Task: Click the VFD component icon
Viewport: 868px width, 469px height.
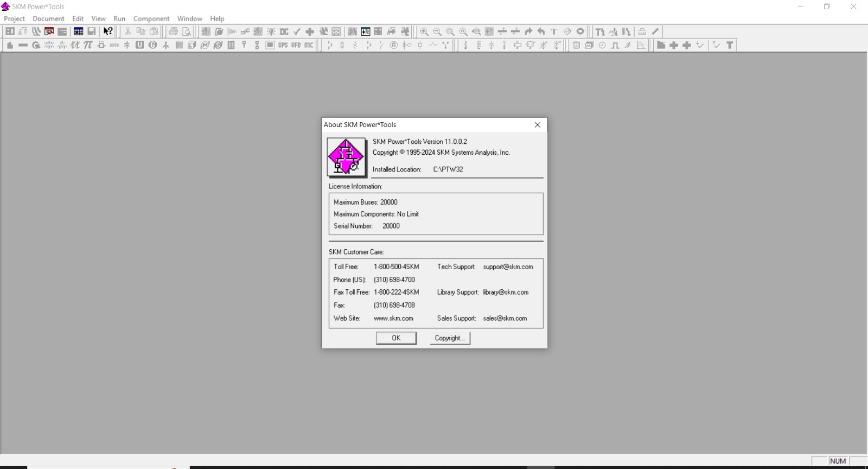Action: [296, 45]
